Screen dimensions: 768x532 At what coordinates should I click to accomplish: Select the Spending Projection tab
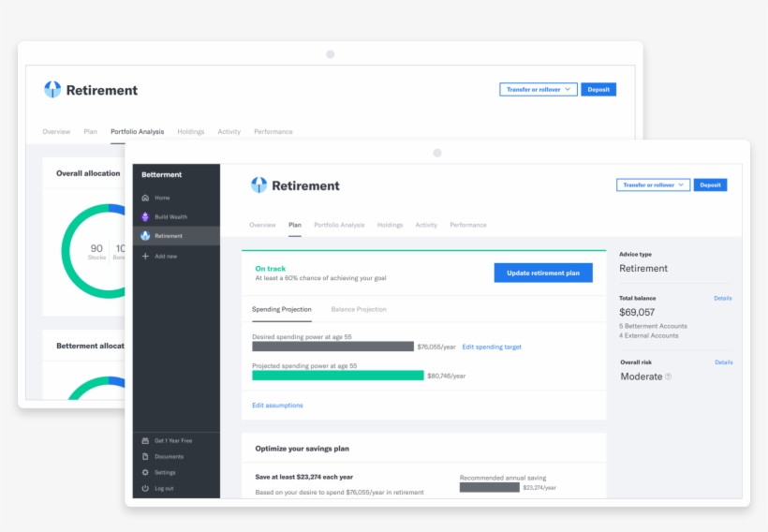(282, 309)
